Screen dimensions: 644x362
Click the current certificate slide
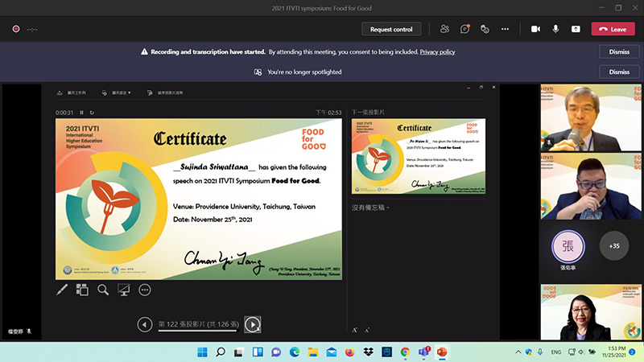click(199, 199)
